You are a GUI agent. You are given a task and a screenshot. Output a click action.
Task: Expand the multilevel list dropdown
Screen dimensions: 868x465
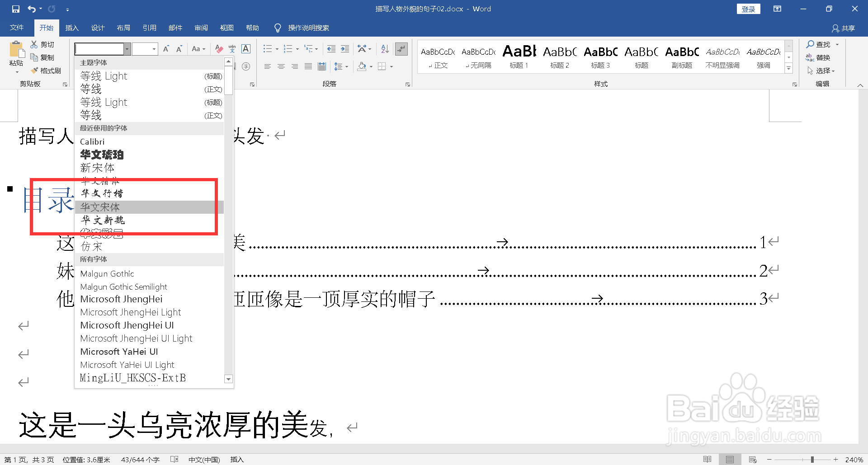click(x=316, y=49)
